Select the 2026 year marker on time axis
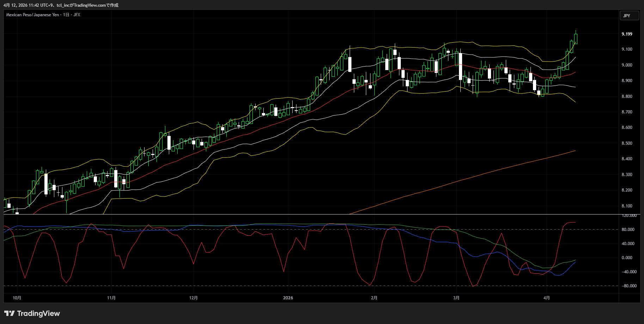This screenshot has height=324, width=644. tap(288, 298)
